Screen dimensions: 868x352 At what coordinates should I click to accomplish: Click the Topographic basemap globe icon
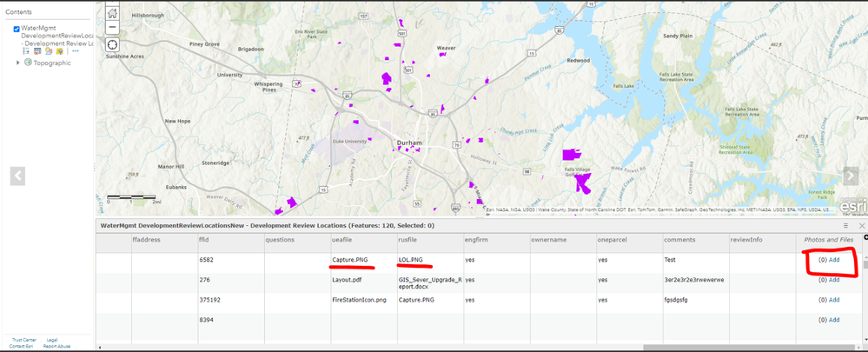pos(28,63)
